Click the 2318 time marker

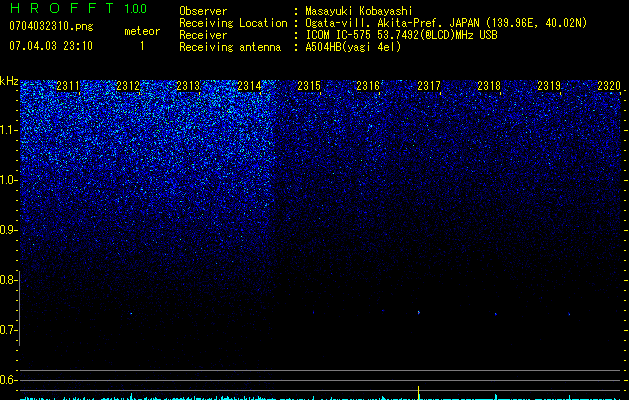click(x=489, y=85)
